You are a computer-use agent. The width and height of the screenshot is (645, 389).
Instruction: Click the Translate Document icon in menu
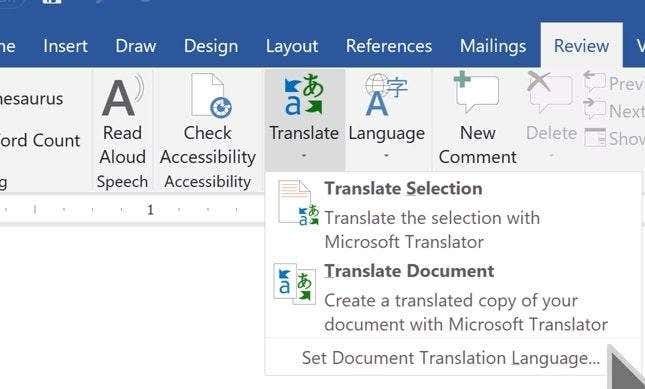click(295, 284)
